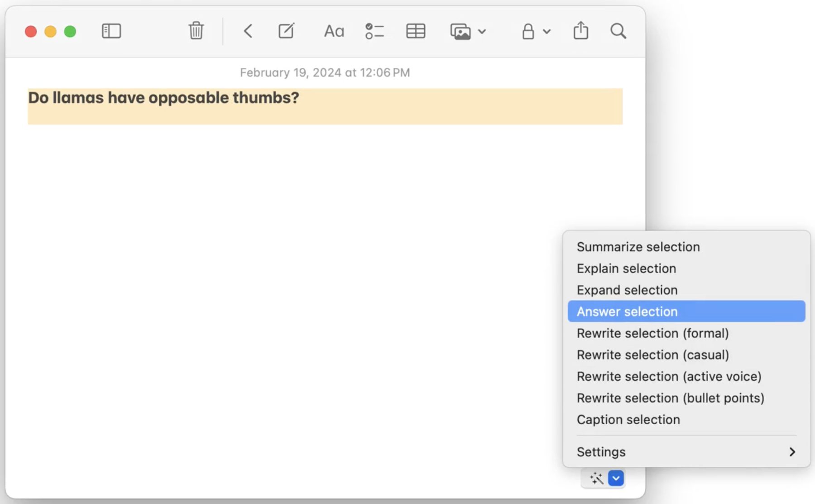Open the media photo dropdown
Viewport: 815px width, 504px height.
click(468, 32)
